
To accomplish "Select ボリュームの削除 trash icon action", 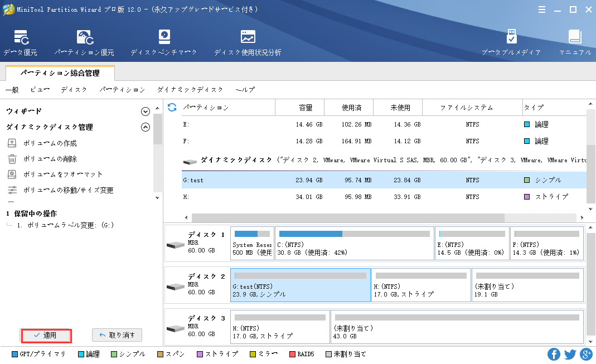I will tap(12, 159).
